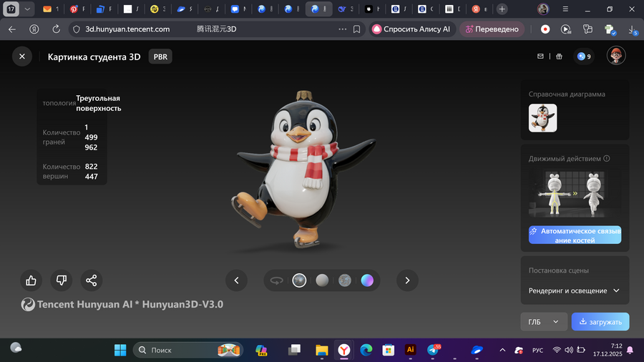This screenshot has height=362, width=644.
Task: Open the ГЛБ file format dropdown
Action: coord(543,322)
